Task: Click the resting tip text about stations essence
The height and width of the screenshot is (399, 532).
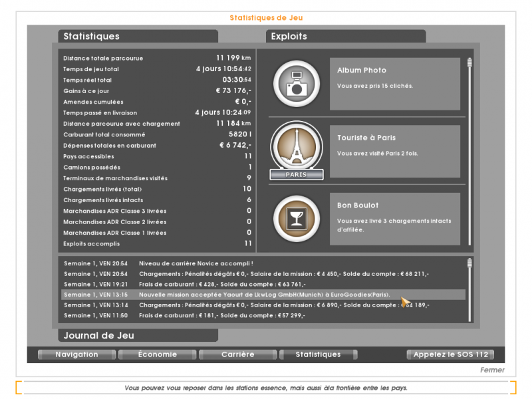Action: click(x=266, y=388)
